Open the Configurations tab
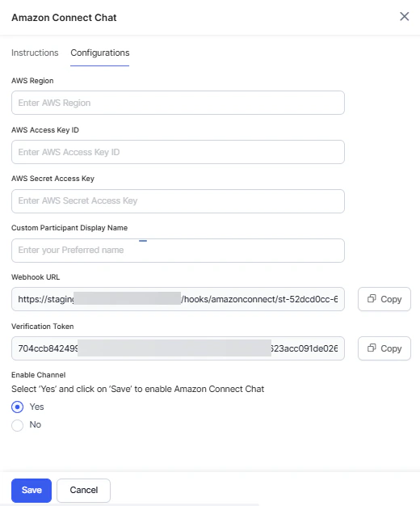The image size is (420, 506). [x=100, y=53]
